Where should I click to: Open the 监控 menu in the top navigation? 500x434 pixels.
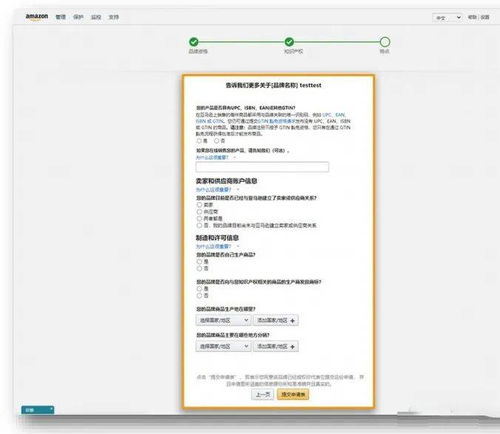(x=96, y=17)
